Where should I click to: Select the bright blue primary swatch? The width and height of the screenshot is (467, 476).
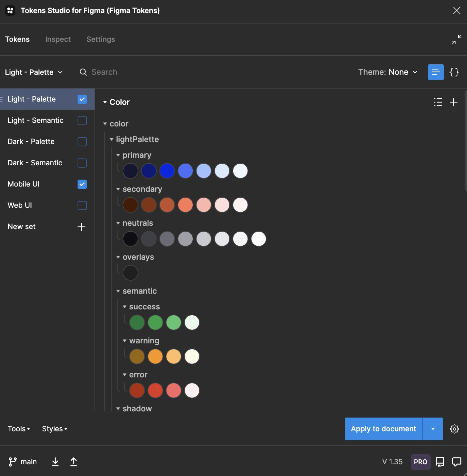[x=167, y=171]
